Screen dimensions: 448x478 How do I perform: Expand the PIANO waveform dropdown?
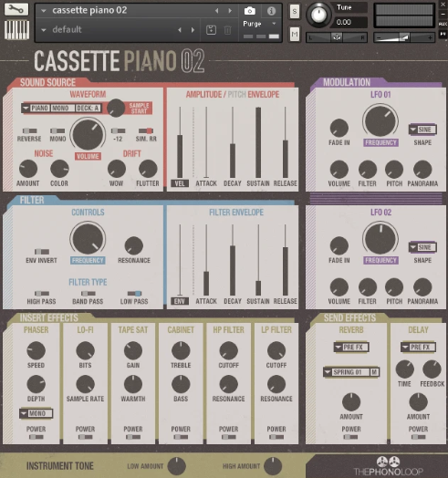click(x=36, y=108)
